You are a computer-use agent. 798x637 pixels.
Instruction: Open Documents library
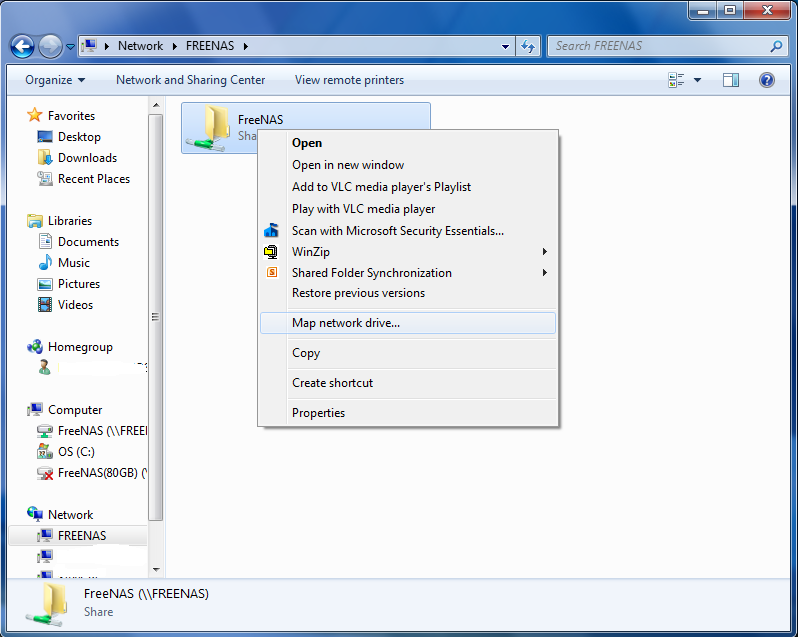click(x=88, y=242)
